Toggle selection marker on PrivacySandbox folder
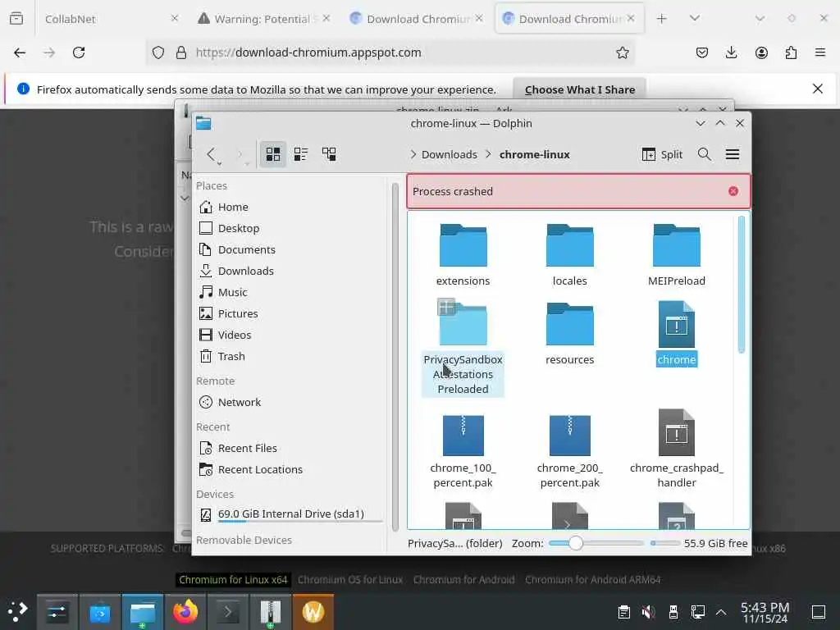Image resolution: width=840 pixels, height=630 pixels. [x=445, y=307]
